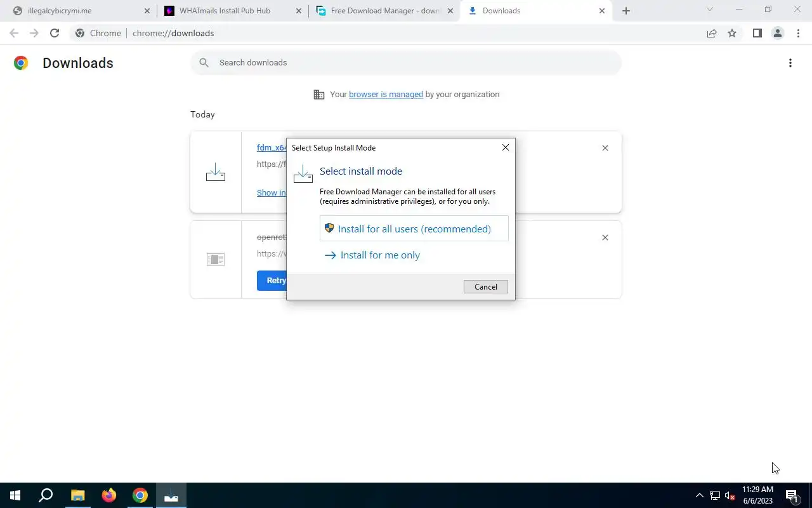Open the Windows Start menu

(x=15, y=495)
